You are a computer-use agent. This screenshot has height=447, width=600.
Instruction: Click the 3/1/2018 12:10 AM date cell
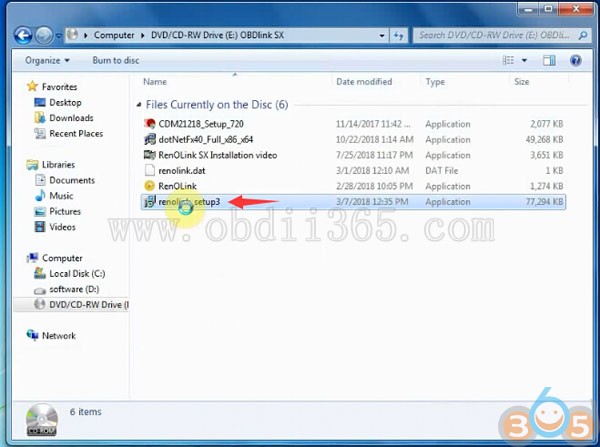point(372,170)
